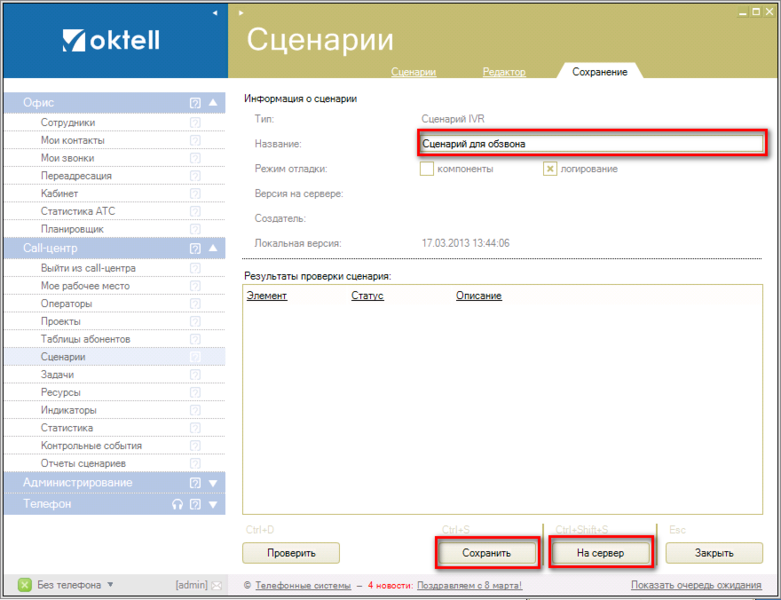This screenshot has height=600, width=781.
Task: Open Сценарии in Call-центр menu
Action: click(63, 357)
